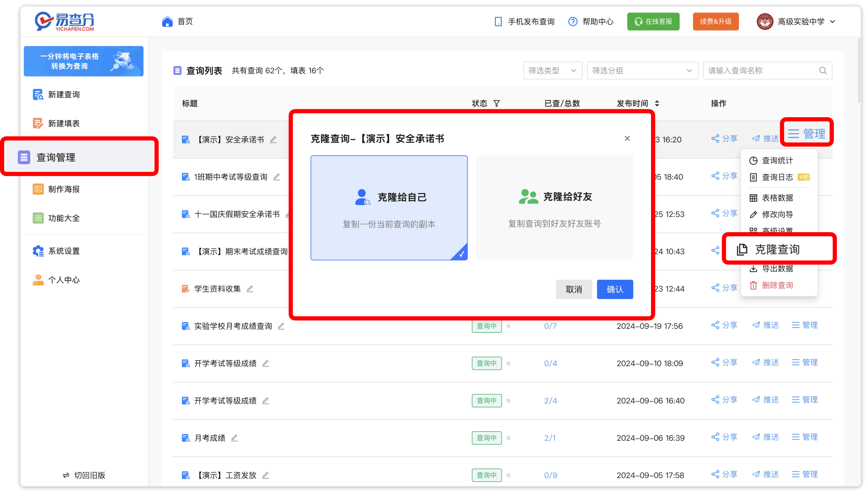Image resolution: width=868 pixels, height=494 pixels.
Task: Confirm cloning with 确认 button
Action: 615,289
